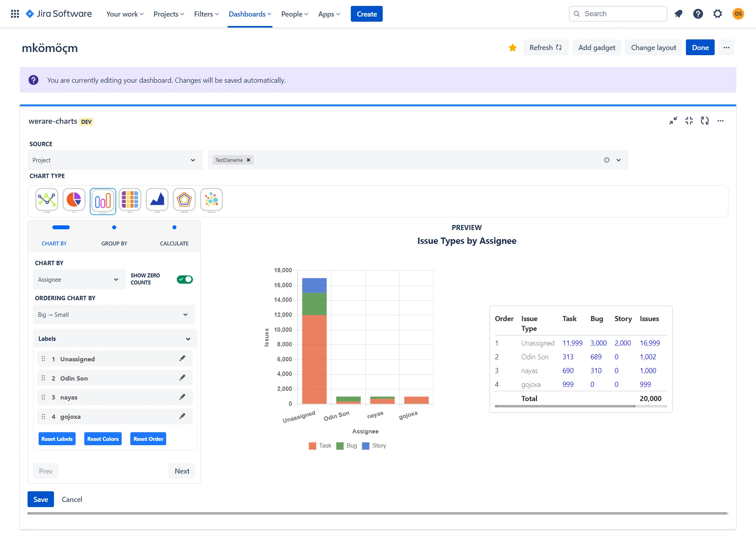Select the bubble chart type icon

pos(211,200)
